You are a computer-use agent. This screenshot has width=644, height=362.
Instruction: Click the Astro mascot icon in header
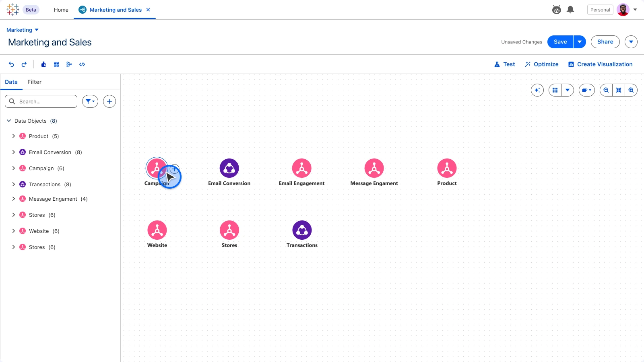point(557,10)
